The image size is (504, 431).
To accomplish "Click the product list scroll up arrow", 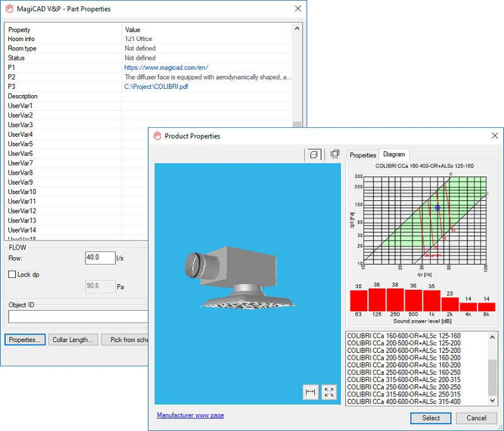I will 492,337.
